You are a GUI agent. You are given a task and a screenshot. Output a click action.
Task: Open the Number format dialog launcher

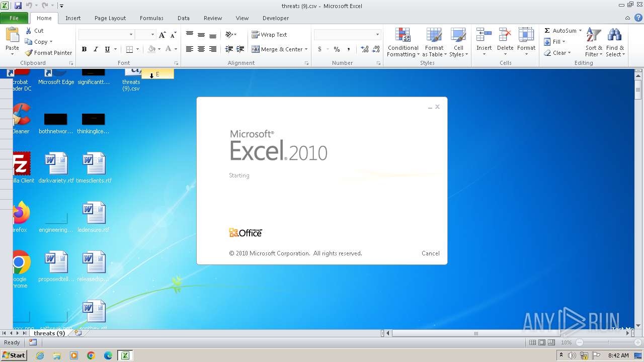[378, 63]
